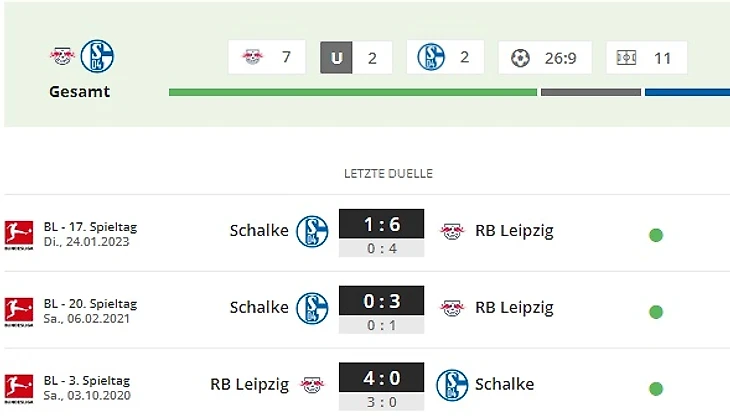Click the green result dot for the 20. Spieltag match
Viewport: 730px width, 416px height.
point(656,312)
